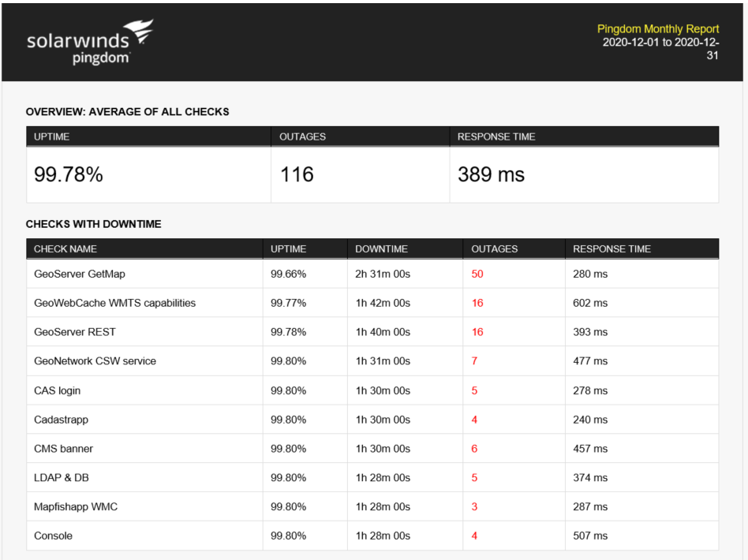Image resolution: width=748 pixels, height=560 pixels.
Task: Select the CAS login check name
Action: pyautogui.click(x=58, y=390)
